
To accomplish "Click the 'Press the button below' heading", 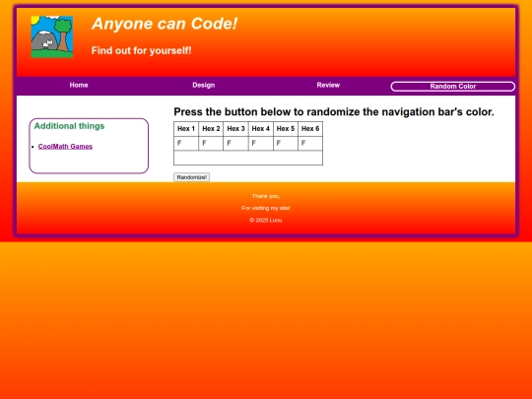I will pyautogui.click(x=334, y=112).
